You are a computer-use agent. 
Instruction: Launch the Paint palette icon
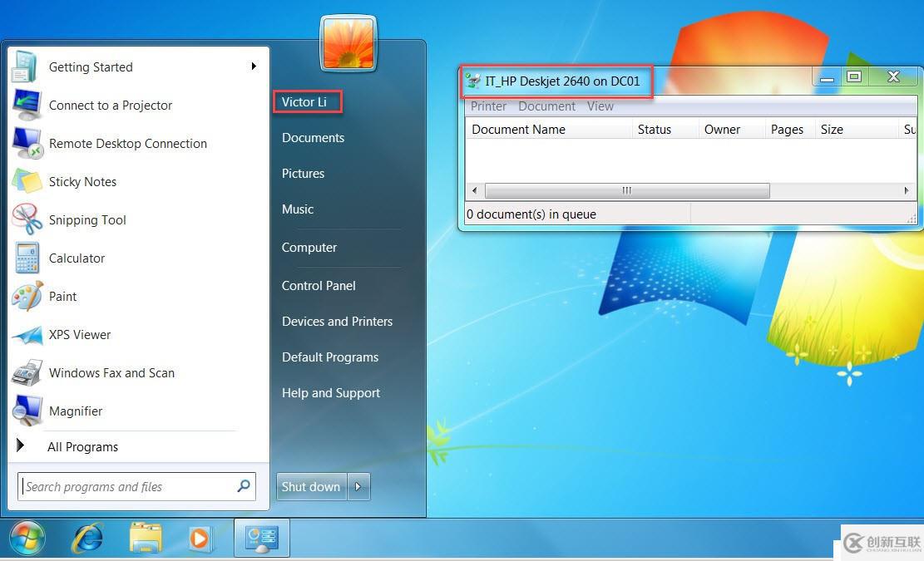[27, 296]
